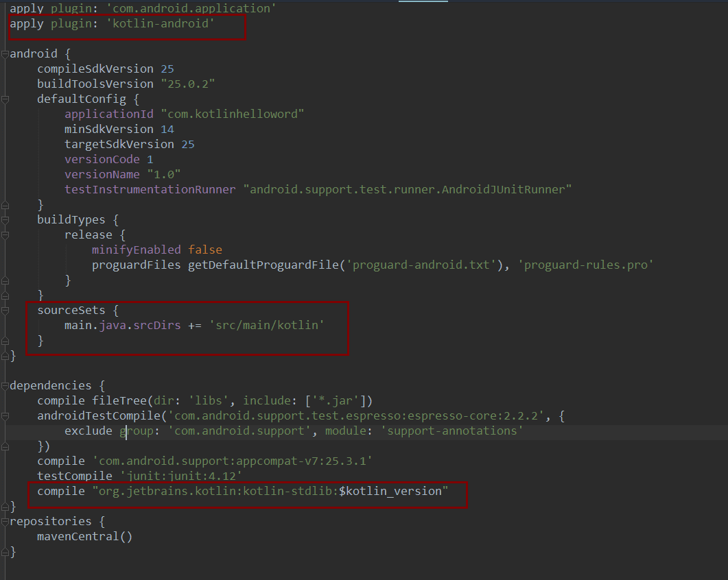Click the kotlin-stdlib dependency string

(x=270, y=492)
